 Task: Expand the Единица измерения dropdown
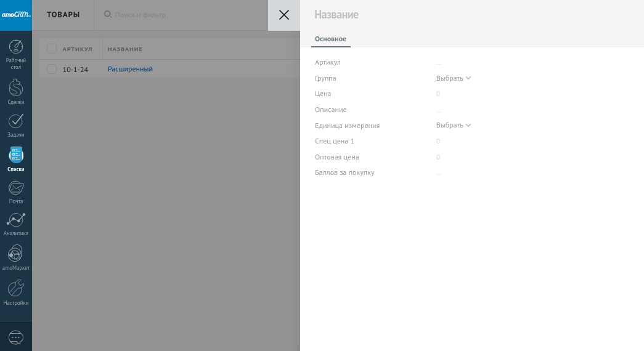tap(454, 125)
